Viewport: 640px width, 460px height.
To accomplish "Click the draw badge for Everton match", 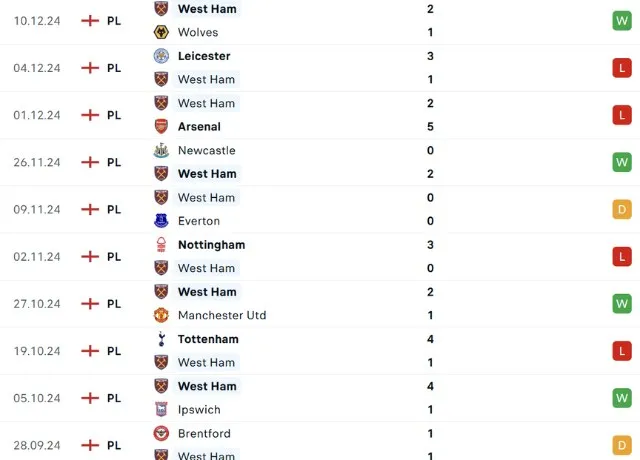I will coord(623,209).
